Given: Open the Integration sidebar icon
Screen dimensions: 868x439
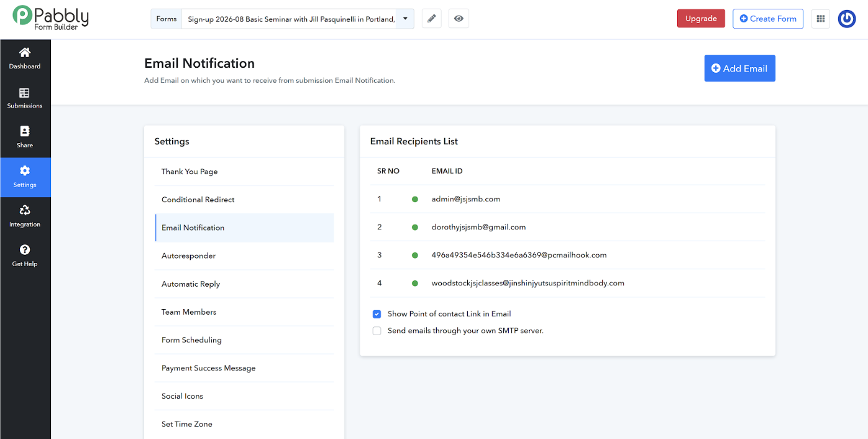Looking at the screenshot, I should click(x=25, y=210).
